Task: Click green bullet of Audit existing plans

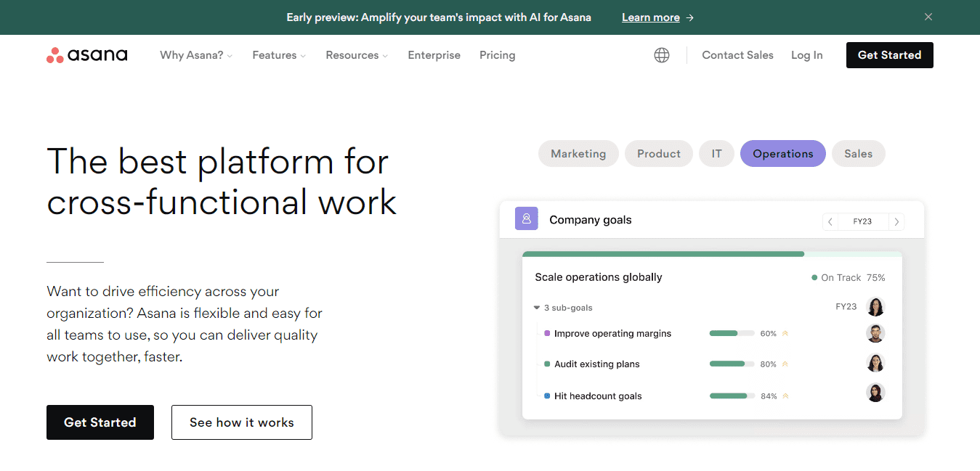Action: [x=547, y=364]
